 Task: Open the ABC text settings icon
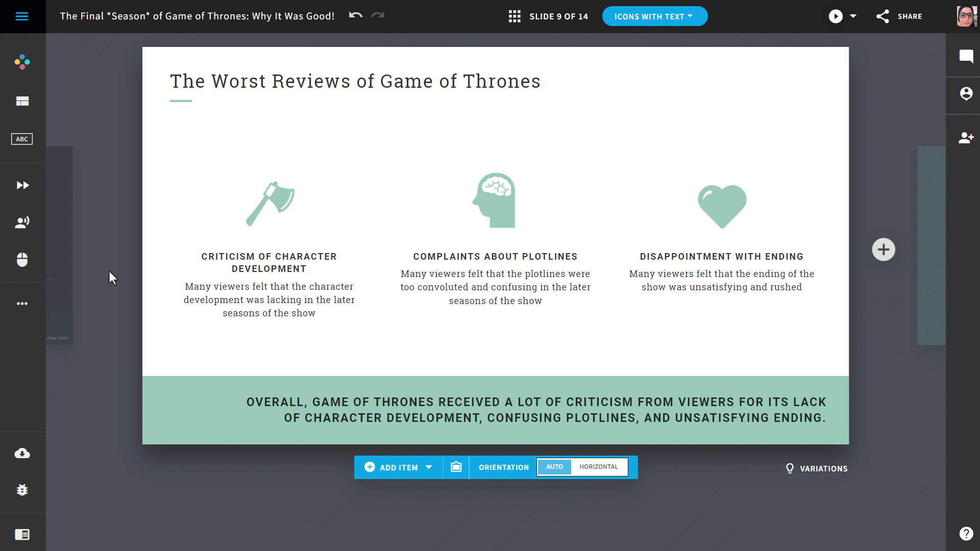[22, 139]
